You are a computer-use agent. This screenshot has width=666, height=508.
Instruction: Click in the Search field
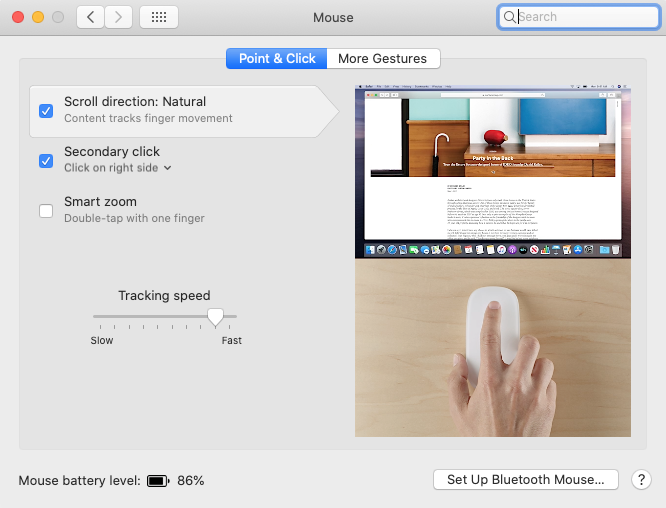(x=579, y=17)
